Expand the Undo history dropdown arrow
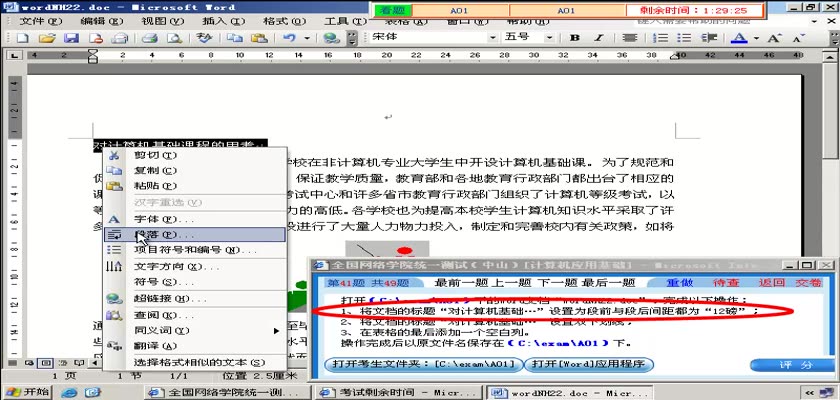 pos(307,38)
